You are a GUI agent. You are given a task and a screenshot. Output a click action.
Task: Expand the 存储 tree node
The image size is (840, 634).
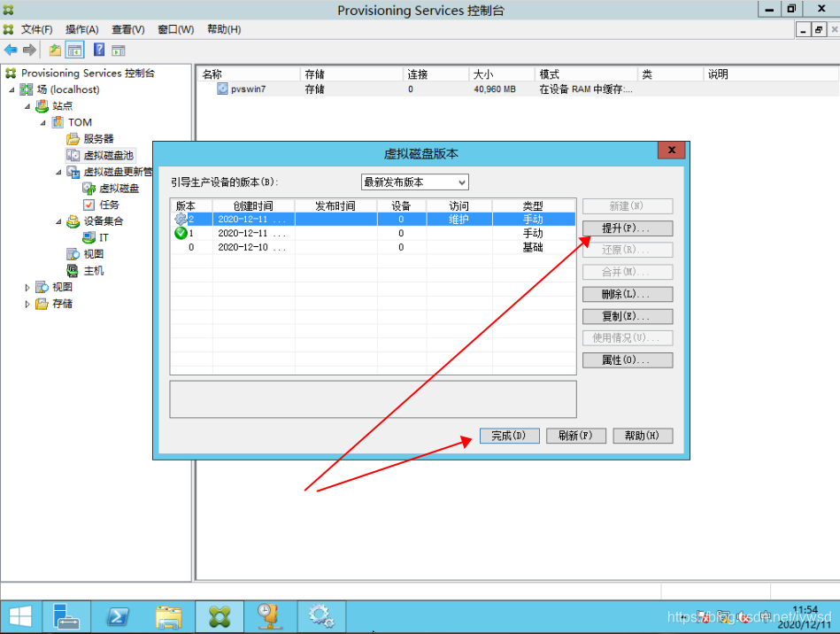tap(27, 304)
